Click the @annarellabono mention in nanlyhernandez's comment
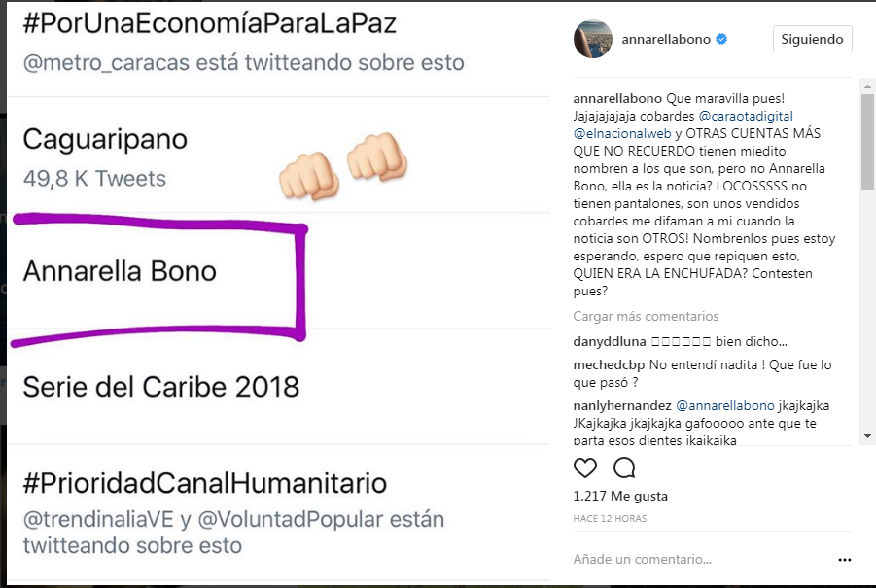The width and height of the screenshot is (876, 588). pyautogui.click(x=725, y=405)
